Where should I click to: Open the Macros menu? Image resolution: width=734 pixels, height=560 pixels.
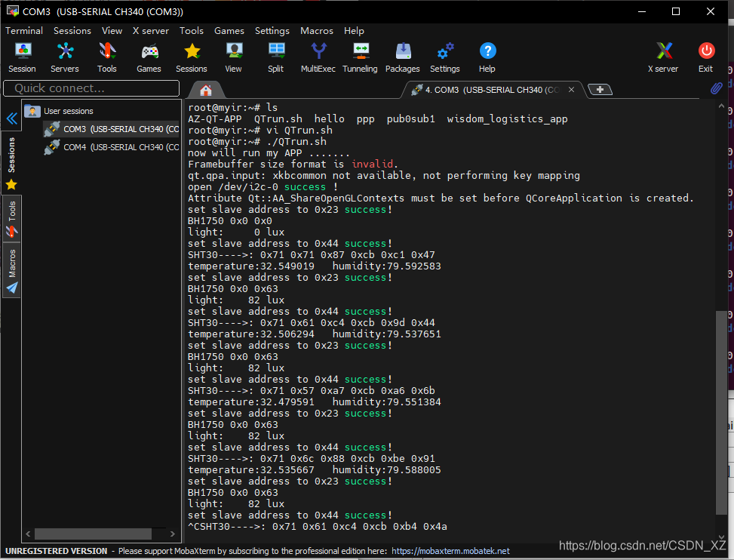pos(316,31)
